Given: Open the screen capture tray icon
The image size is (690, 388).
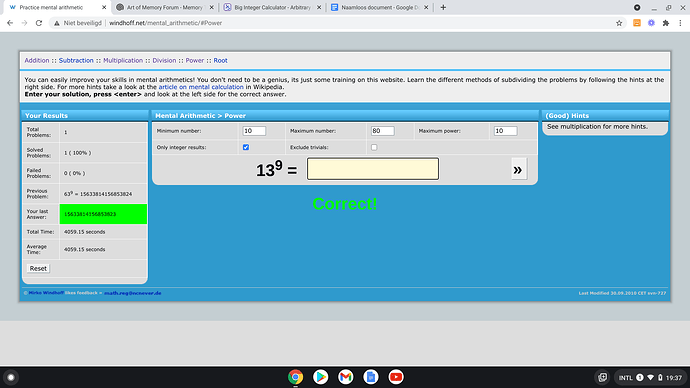Looking at the screenshot, I should click(602, 377).
